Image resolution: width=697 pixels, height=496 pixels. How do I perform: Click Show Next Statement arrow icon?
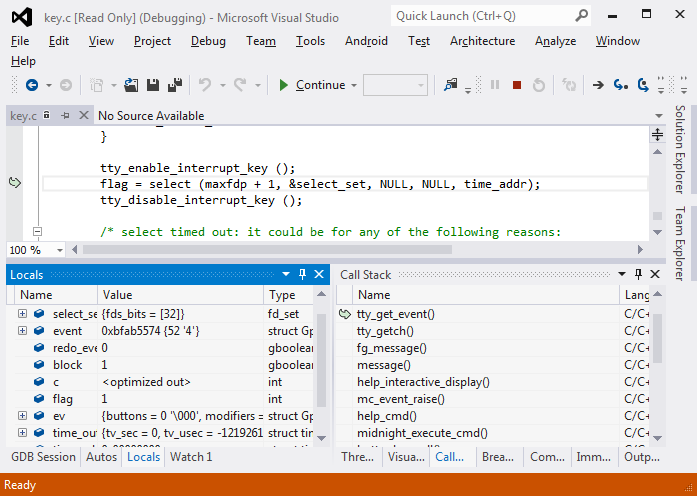[598, 85]
